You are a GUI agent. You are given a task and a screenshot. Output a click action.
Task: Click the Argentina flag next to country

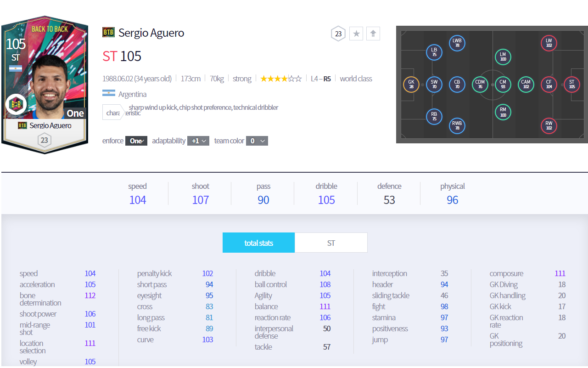(x=108, y=94)
